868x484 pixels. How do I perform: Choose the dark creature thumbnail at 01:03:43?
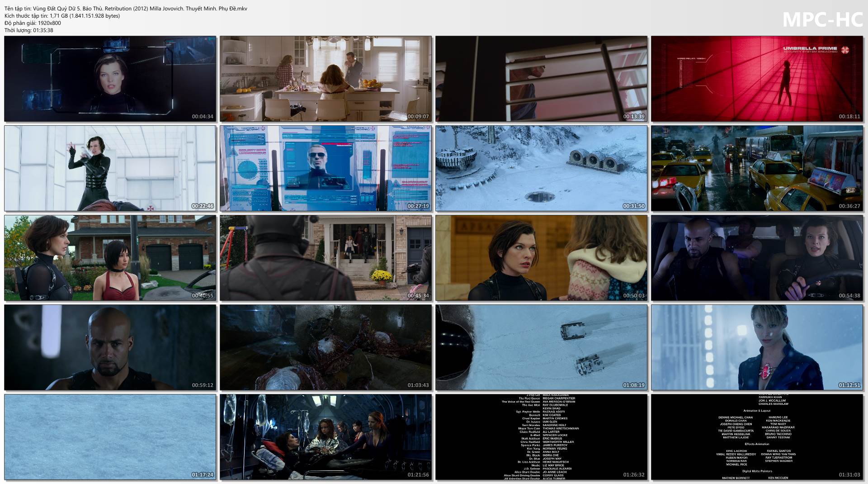pyautogui.click(x=326, y=348)
